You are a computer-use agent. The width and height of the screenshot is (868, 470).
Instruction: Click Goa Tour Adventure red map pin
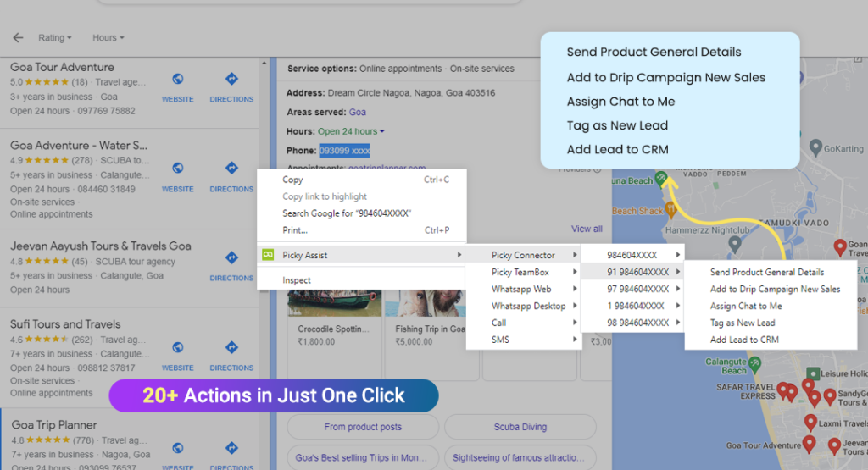tap(809, 444)
